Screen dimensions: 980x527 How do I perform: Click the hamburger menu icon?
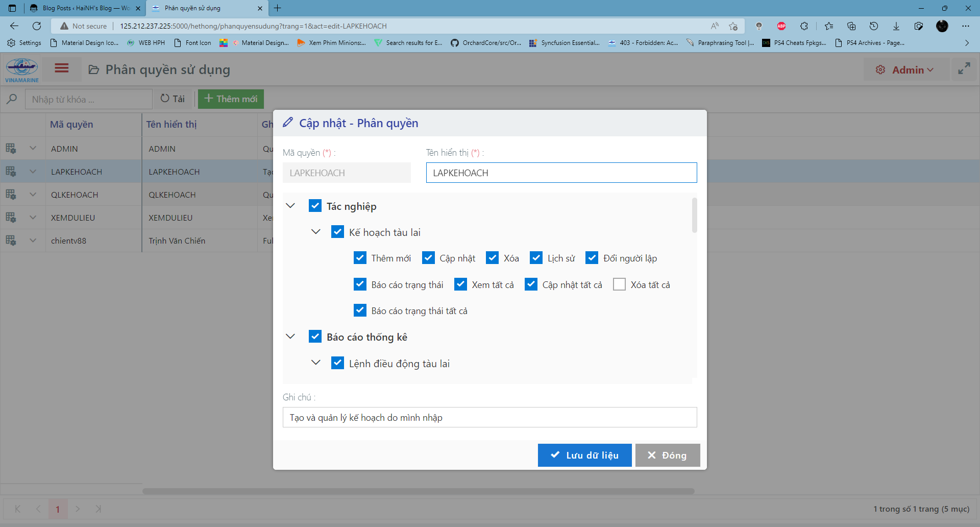point(62,68)
